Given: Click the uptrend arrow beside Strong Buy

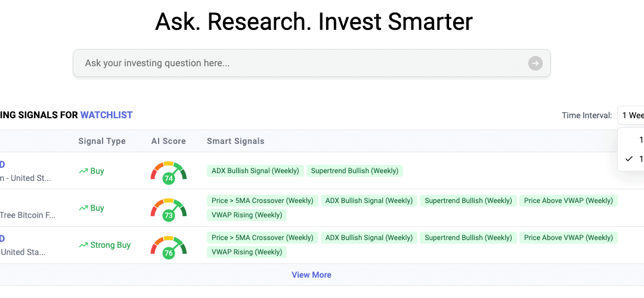Looking at the screenshot, I should point(83,245).
